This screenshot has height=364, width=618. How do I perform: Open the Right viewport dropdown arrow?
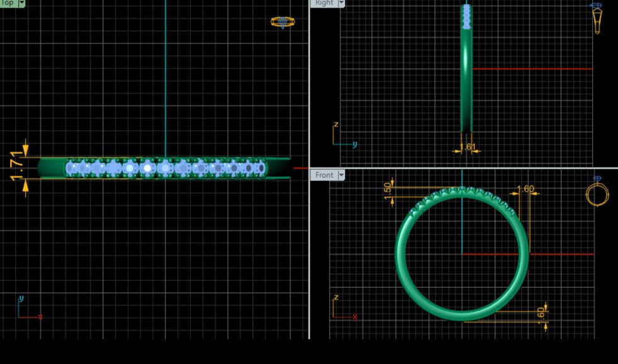coord(341,3)
